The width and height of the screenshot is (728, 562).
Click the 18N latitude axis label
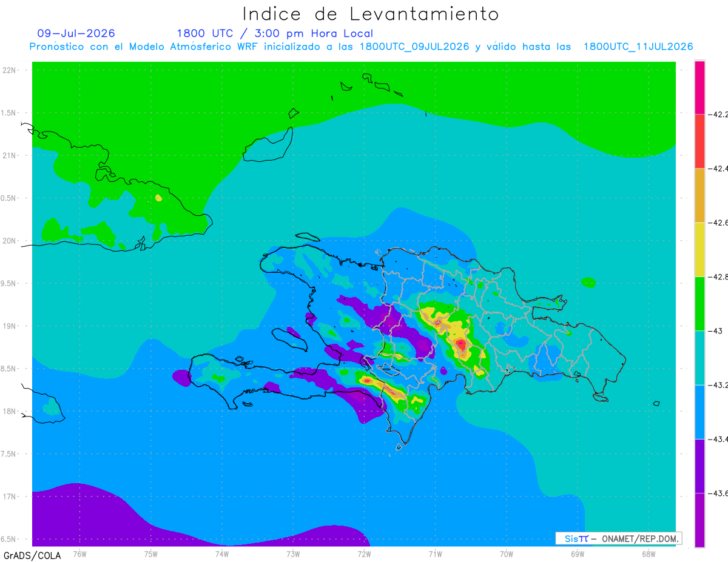10,412
